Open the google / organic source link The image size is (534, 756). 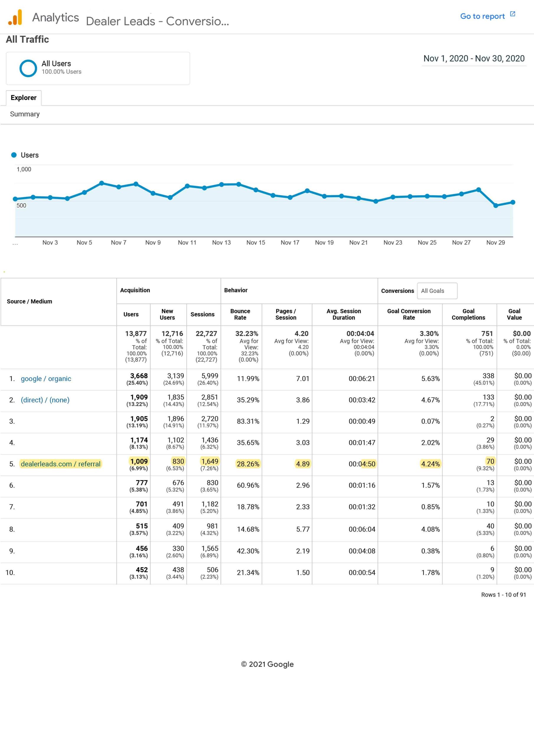(x=46, y=379)
